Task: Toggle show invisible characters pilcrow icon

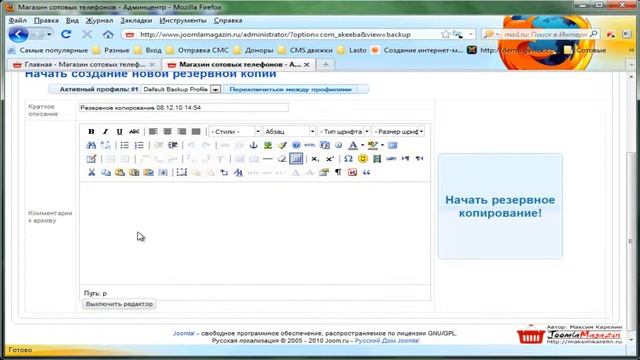Action: tap(338, 172)
